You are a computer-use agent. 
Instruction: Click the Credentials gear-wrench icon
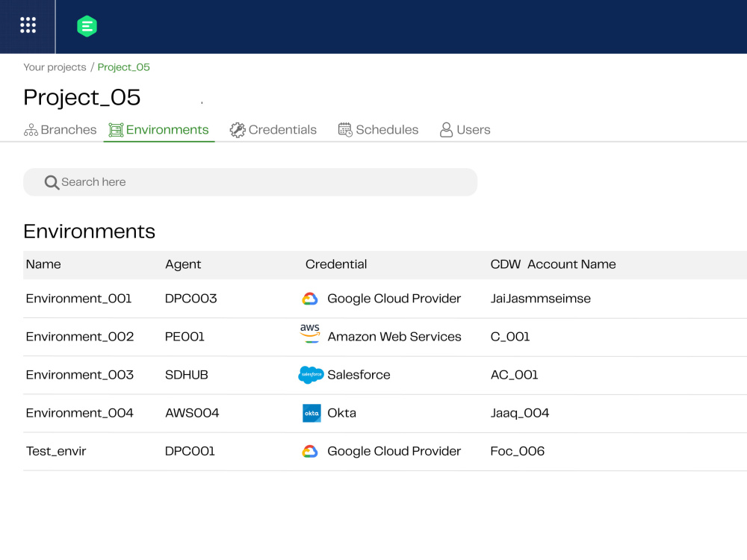(238, 130)
